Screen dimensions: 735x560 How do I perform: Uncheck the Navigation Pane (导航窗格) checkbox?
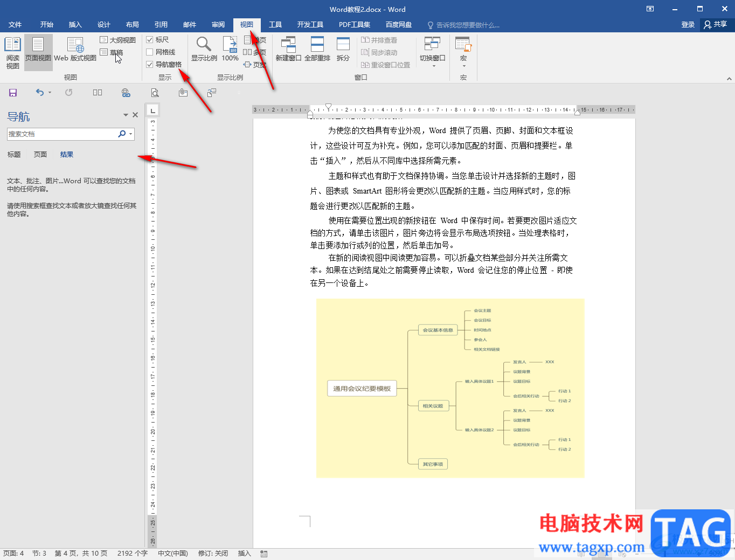150,65
